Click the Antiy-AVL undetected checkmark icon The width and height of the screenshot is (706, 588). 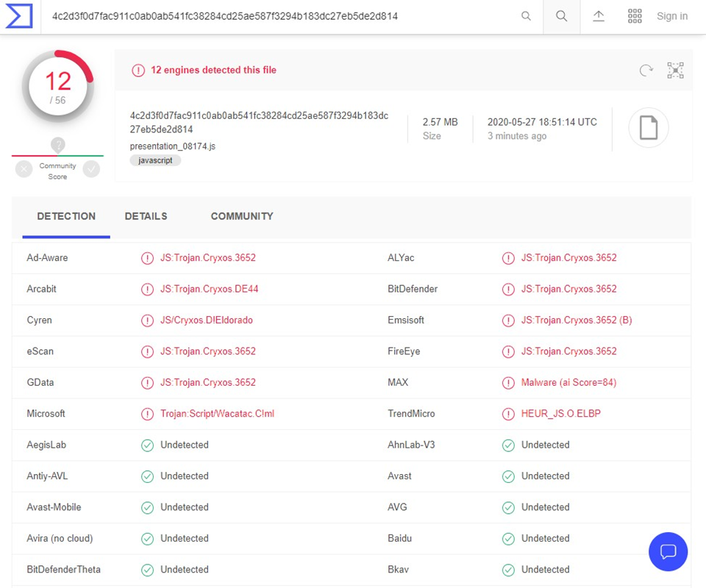(x=147, y=476)
